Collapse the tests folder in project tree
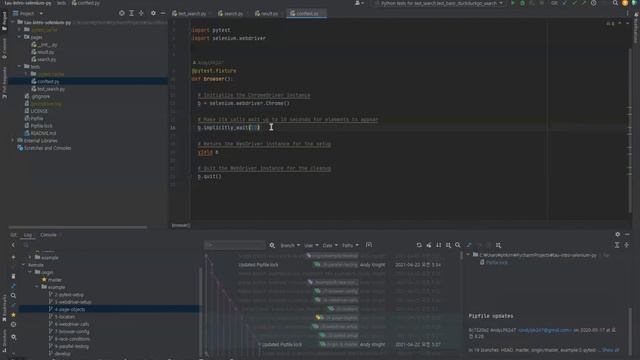Screen dimensions: 640x360 [19, 67]
